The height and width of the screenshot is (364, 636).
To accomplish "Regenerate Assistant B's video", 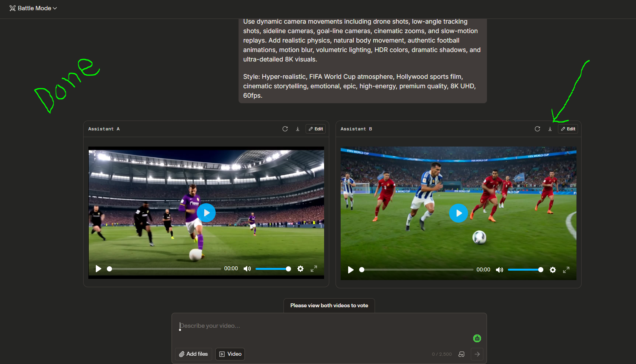I will 537,129.
